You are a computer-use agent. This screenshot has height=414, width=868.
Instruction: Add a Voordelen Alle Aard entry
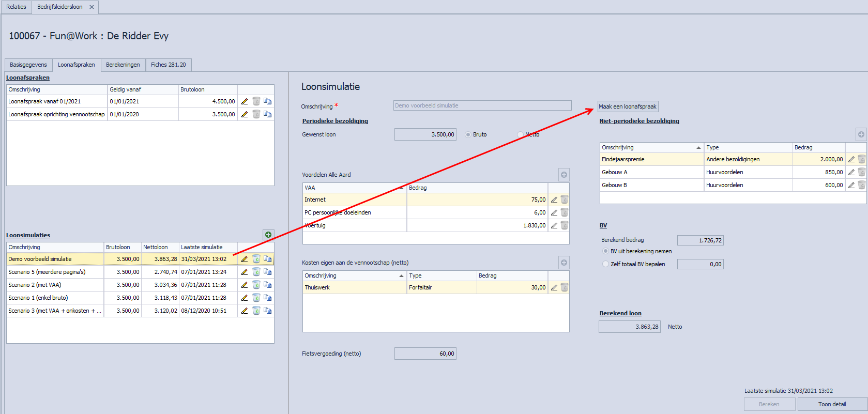tap(564, 175)
